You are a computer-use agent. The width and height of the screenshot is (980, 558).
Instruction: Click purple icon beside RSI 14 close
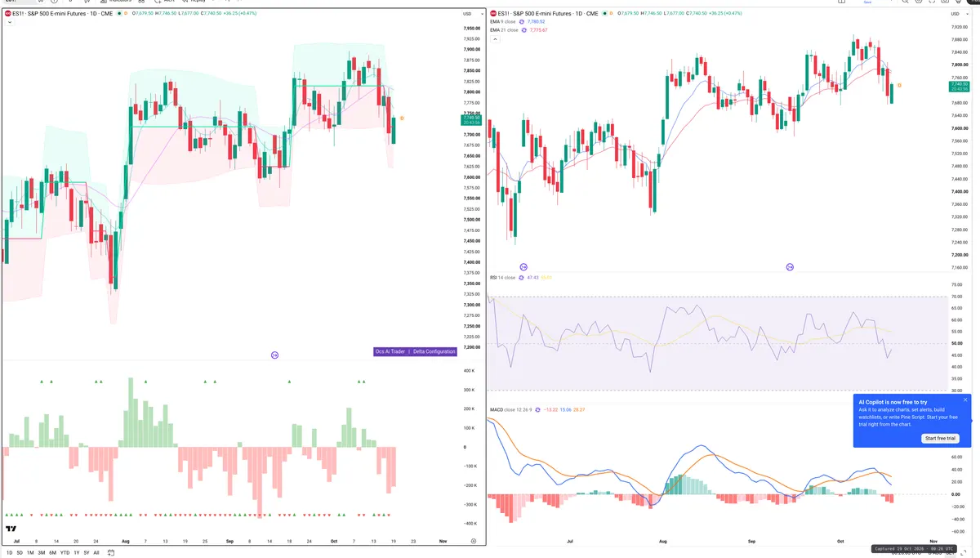pyautogui.click(x=521, y=278)
